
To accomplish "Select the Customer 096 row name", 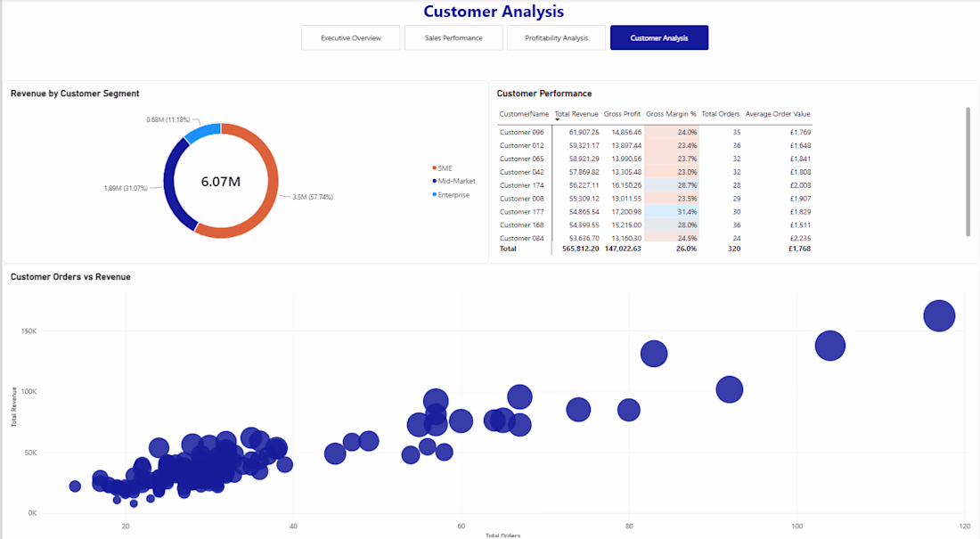I will click(x=522, y=132).
